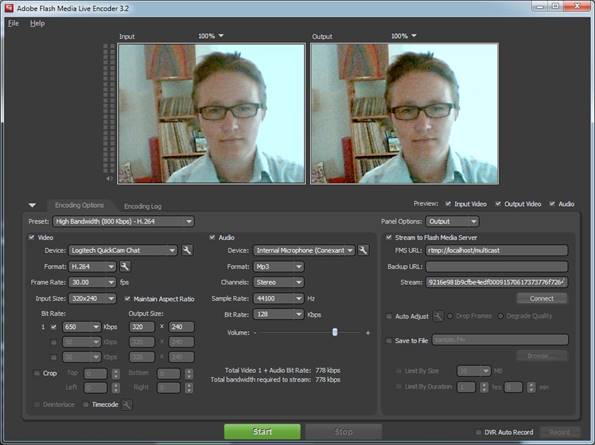This screenshot has width=595, height=445.
Task: Click the Stop button
Action: coord(343,432)
